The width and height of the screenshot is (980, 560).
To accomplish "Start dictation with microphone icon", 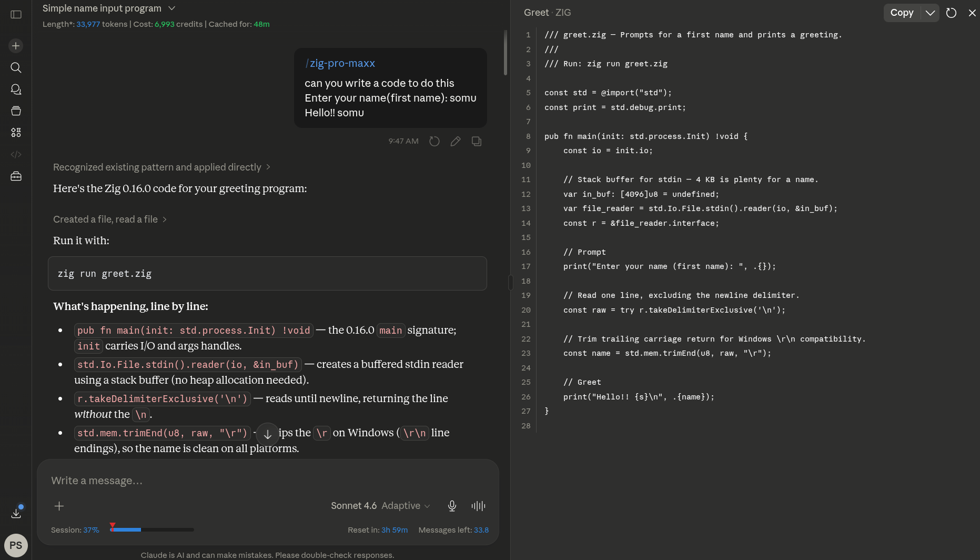I will [x=452, y=506].
